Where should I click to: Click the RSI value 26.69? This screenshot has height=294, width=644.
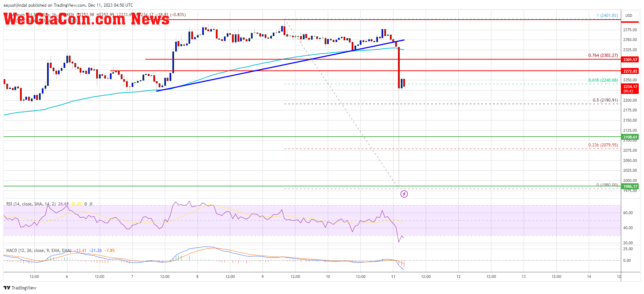(64, 204)
